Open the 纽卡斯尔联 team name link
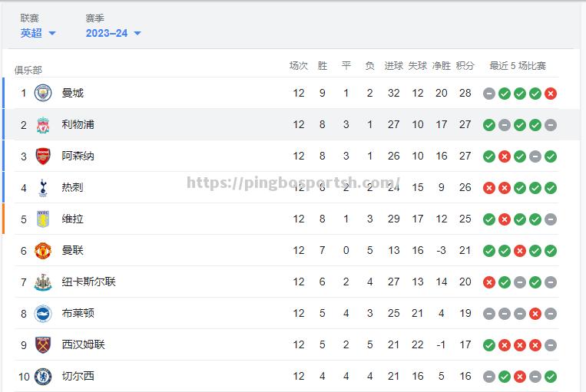The width and height of the screenshot is (586, 392). tap(88, 282)
